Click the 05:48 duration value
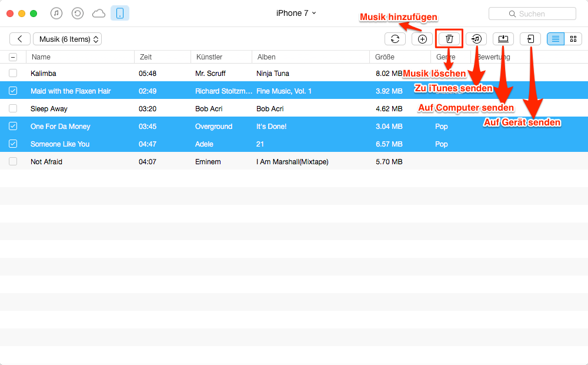The image size is (588, 365). 148,74
